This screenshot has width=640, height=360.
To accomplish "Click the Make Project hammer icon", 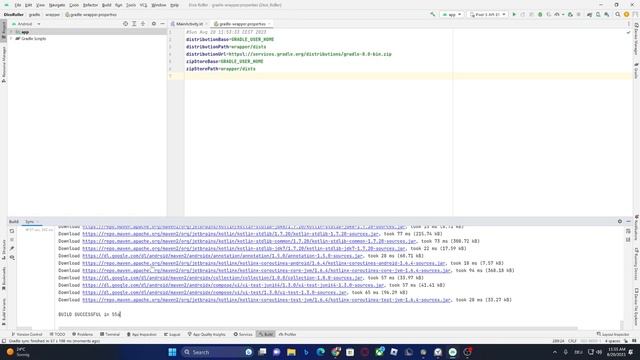I will [433, 15].
